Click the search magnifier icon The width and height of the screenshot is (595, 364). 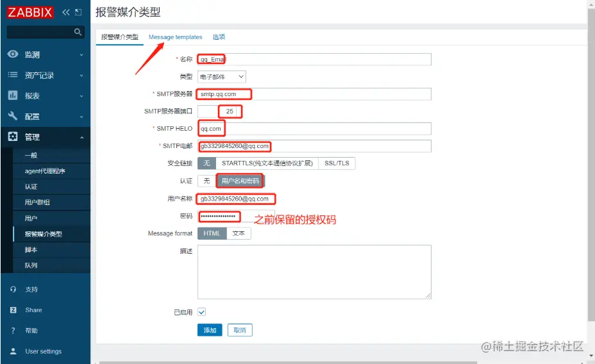pos(78,32)
